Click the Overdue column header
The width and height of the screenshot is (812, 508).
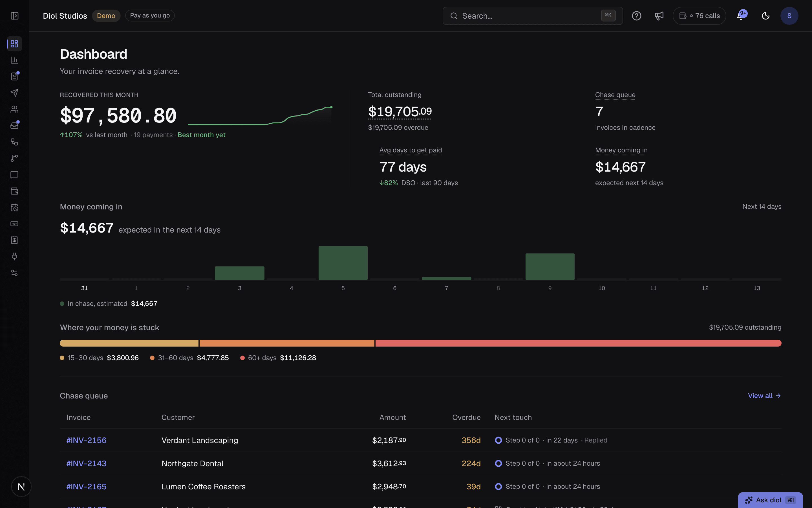(466, 417)
